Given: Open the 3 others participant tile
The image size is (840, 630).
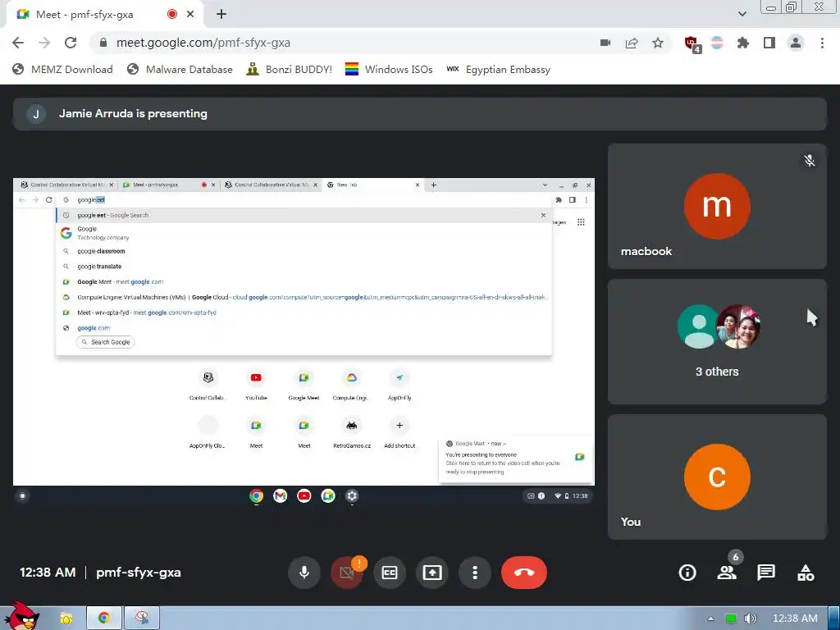Looking at the screenshot, I should point(717,342).
